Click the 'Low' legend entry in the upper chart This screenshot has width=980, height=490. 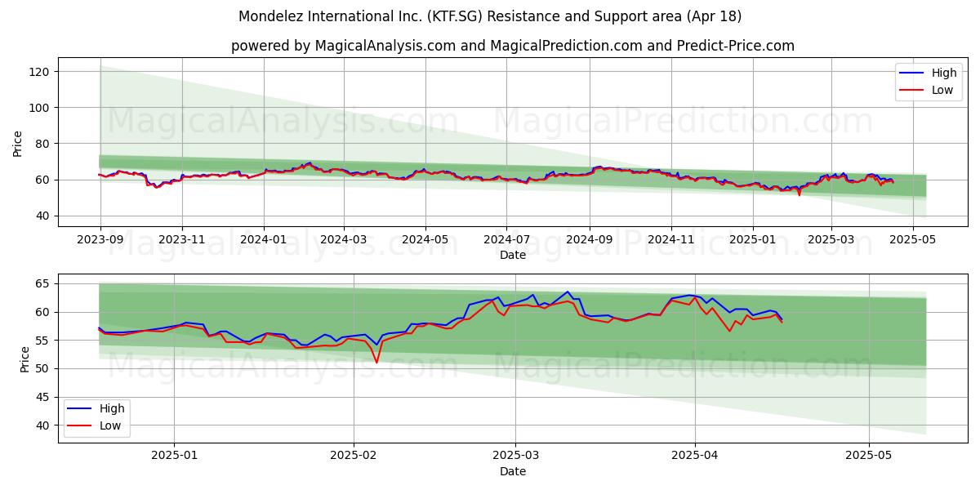(x=942, y=90)
